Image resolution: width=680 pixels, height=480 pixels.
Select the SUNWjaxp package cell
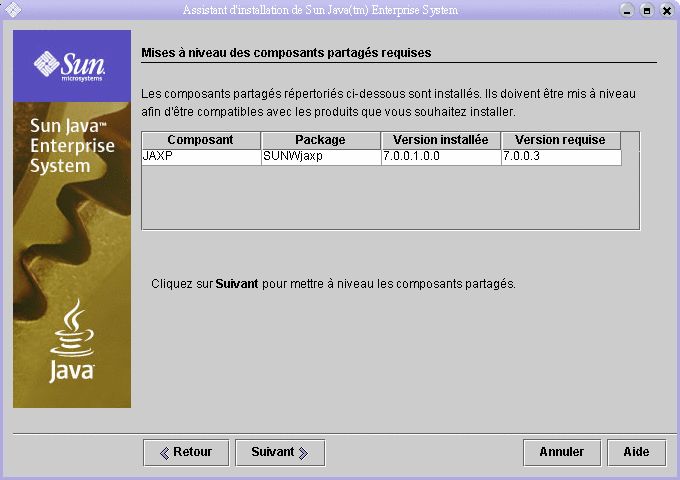point(321,157)
